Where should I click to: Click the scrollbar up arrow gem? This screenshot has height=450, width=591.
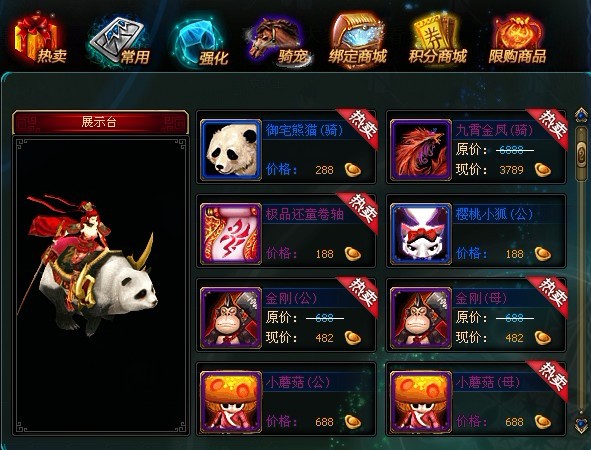(x=581, y=115)
